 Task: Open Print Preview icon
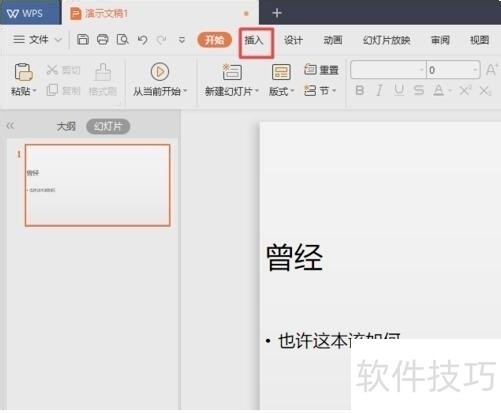click(x=122, y=40)
